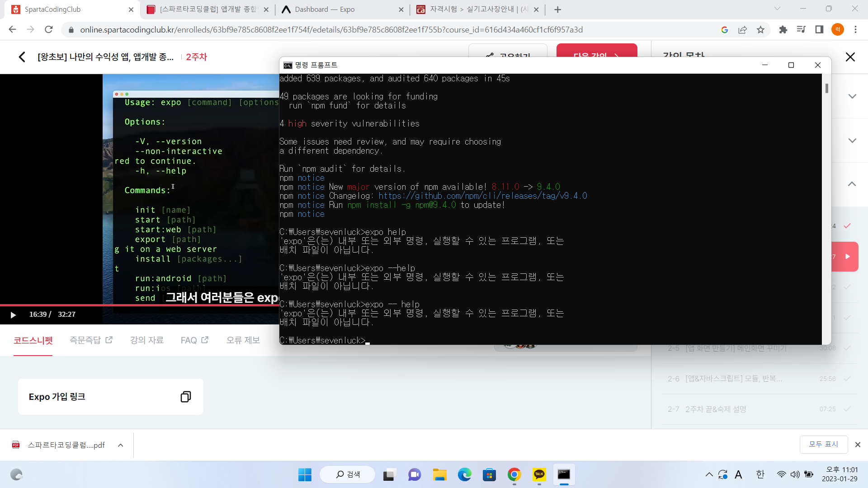This screenshot has width=868, height=488.
Task: Expand the first collapsed week section chevron
Action: click(x=852, y=96)
